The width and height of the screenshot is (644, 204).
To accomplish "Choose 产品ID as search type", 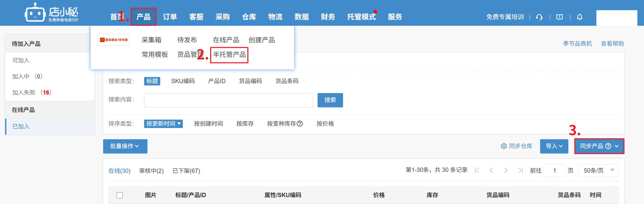I will pos(217,81).
